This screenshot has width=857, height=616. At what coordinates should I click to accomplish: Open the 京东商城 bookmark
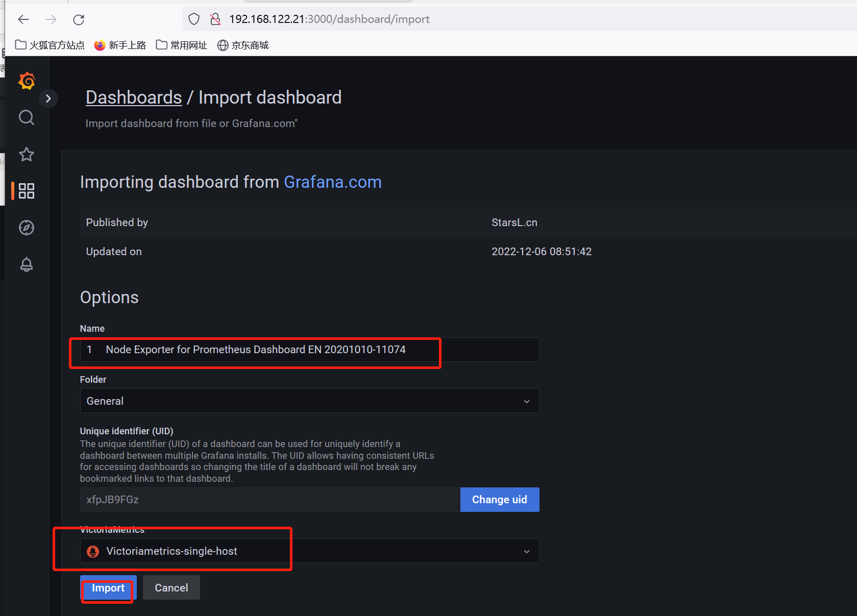[x=243, y=45]
